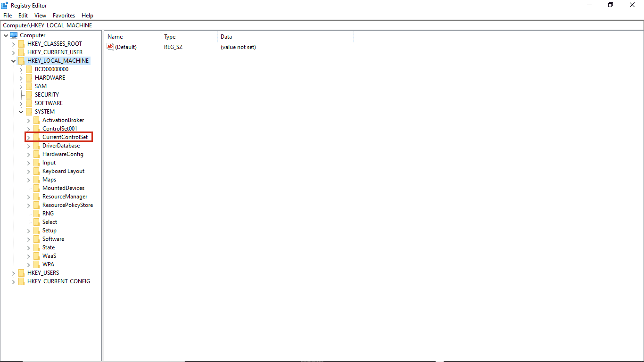The height and width of the screenshot is (362, 644).
Task: Select the HKEY_USERS key label
Action: [43, 273]
